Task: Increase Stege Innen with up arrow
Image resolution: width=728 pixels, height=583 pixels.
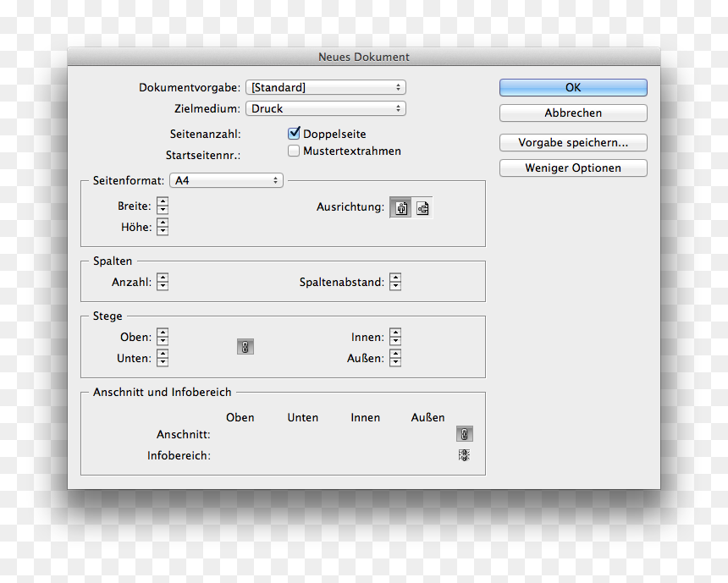Action: [x=395, y=333]
